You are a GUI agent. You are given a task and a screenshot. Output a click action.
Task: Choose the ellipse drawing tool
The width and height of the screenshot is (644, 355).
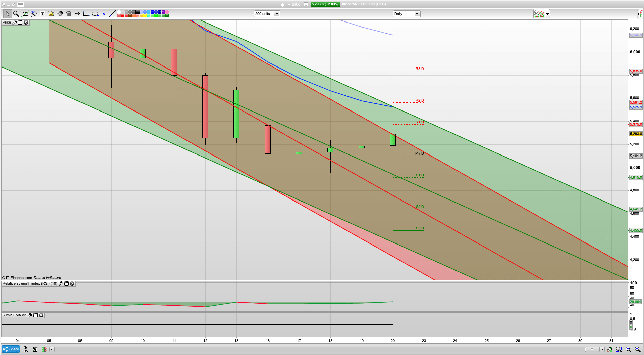pos(95,14)
